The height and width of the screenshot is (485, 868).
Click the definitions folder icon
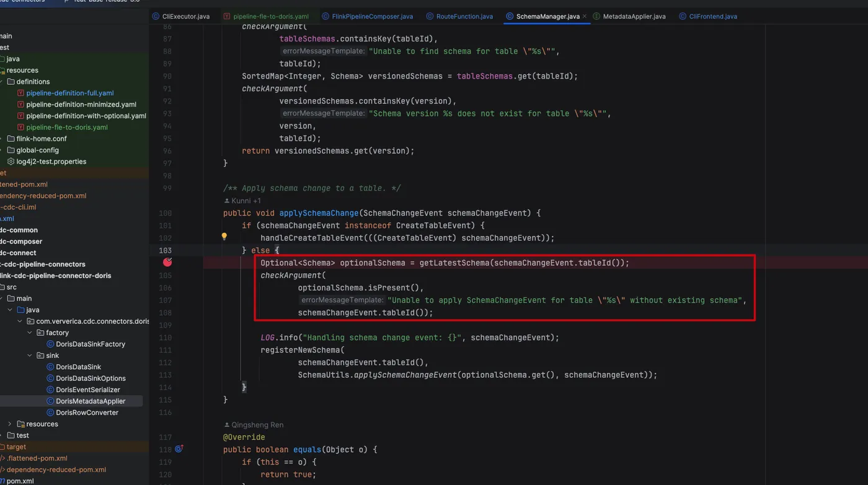click(11, 81)
